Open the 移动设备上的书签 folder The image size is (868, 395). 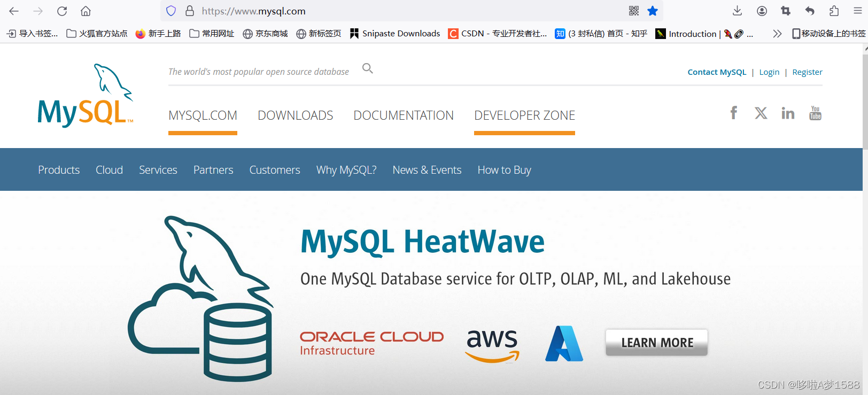(x=828, y=34)
